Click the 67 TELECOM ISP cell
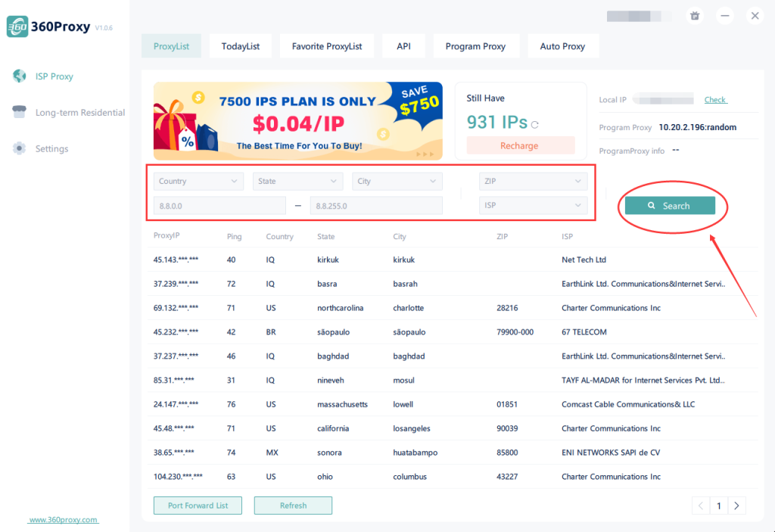775x532 pixels. 584,331
